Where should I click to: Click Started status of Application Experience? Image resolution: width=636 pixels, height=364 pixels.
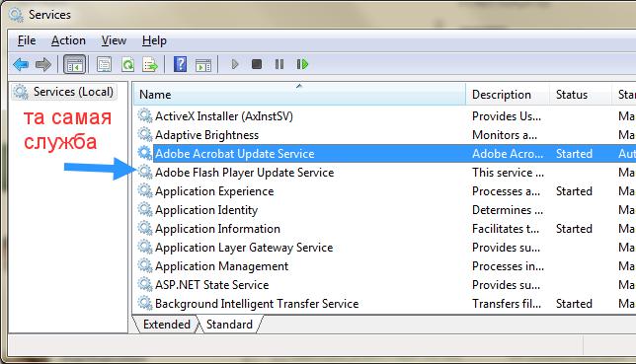(x=574, y=191)
